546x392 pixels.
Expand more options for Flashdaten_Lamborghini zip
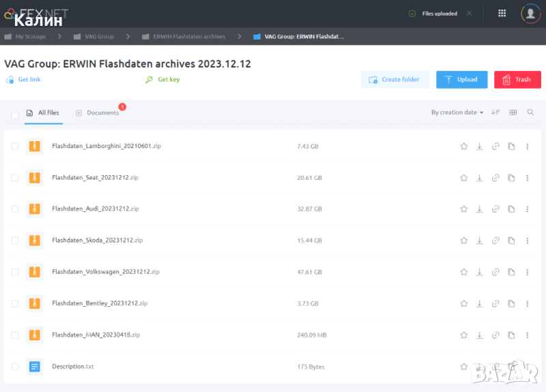coord(527,146)
